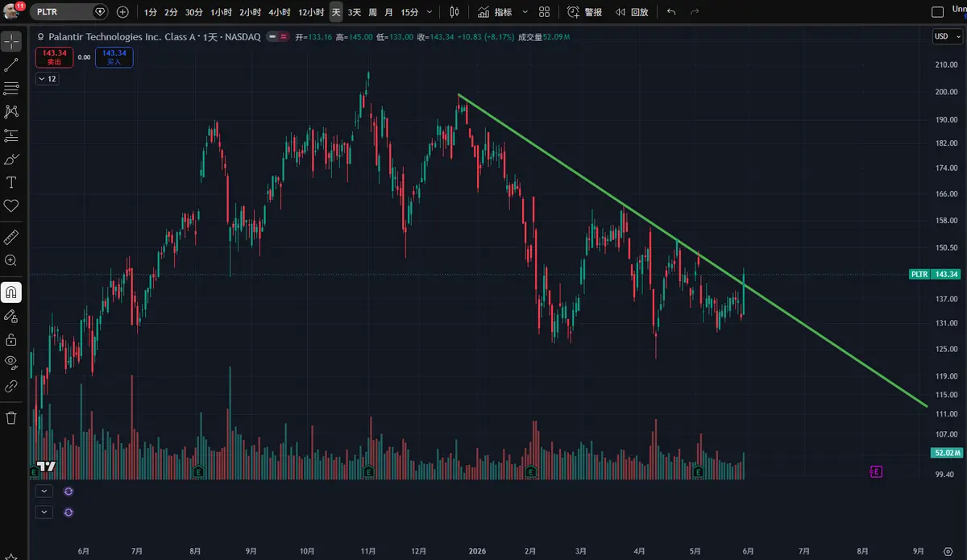Switch to the 3天 interval
Image resolution: width=967 pixels, height=560 pixels.
coord(355,12)
